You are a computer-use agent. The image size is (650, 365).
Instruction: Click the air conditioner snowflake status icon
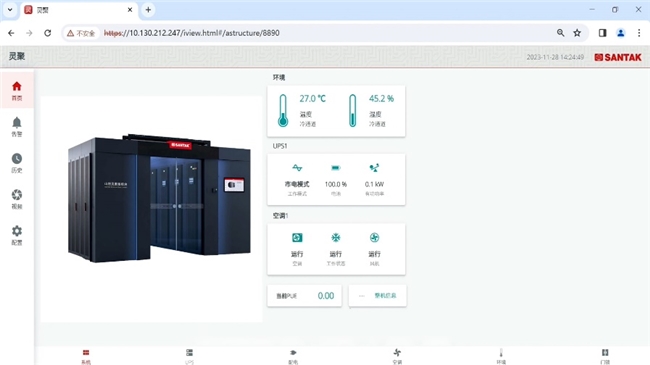click(336, 237)
